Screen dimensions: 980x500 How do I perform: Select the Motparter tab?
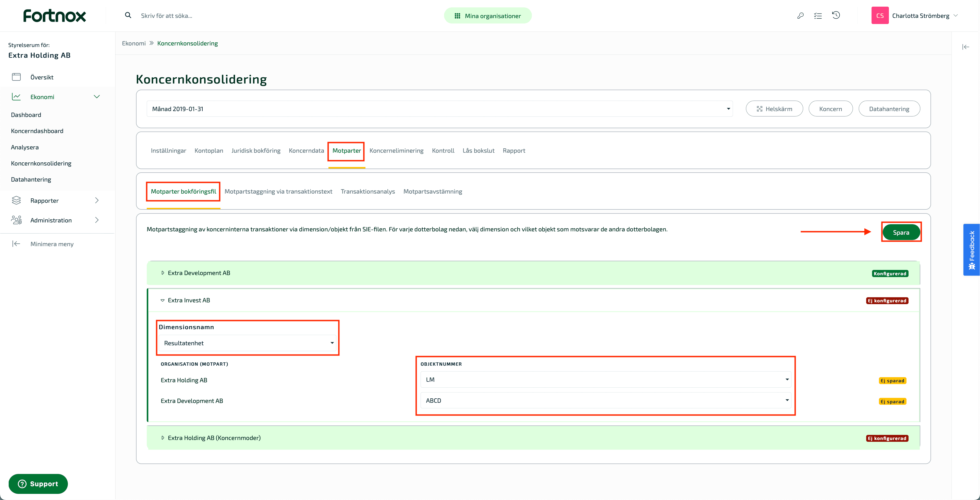click(347, 150)
